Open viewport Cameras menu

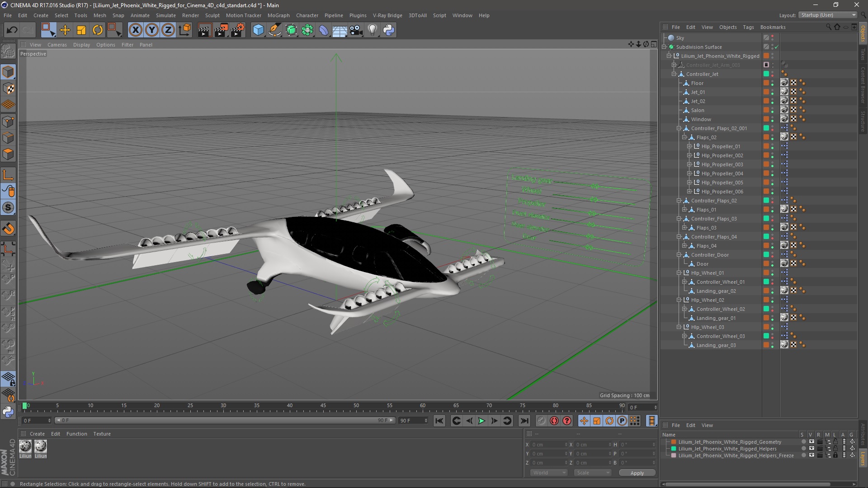(x=57, y=45)
